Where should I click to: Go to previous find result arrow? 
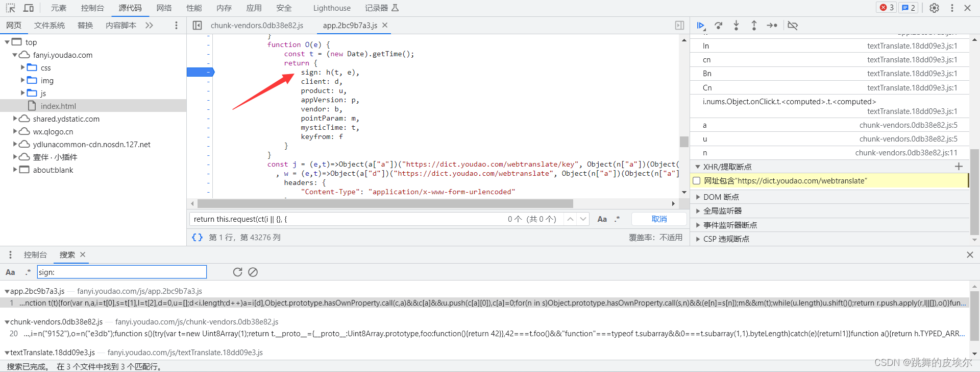[570, 219]
